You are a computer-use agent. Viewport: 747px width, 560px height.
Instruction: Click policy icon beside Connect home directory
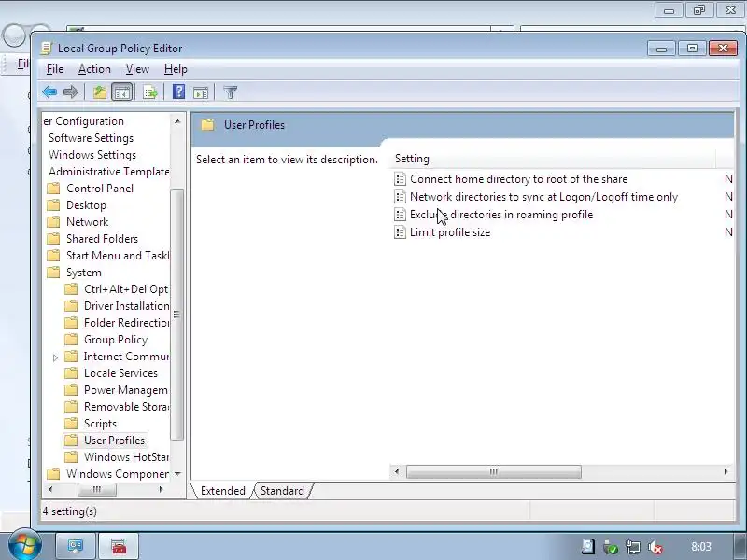(x=401, y=179)
